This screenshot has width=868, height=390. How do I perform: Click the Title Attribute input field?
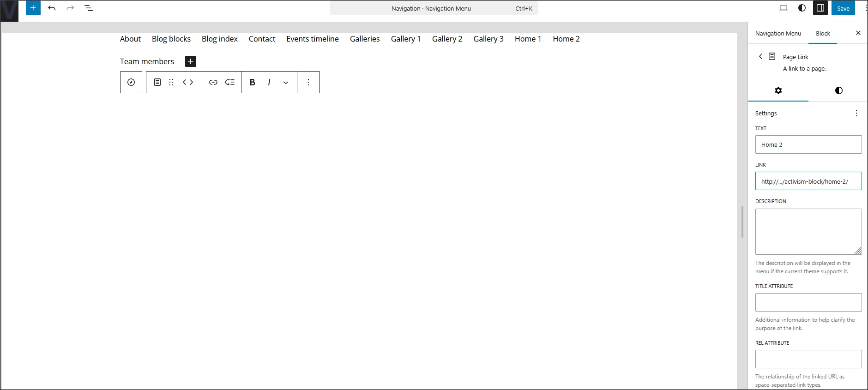point(808,302)
